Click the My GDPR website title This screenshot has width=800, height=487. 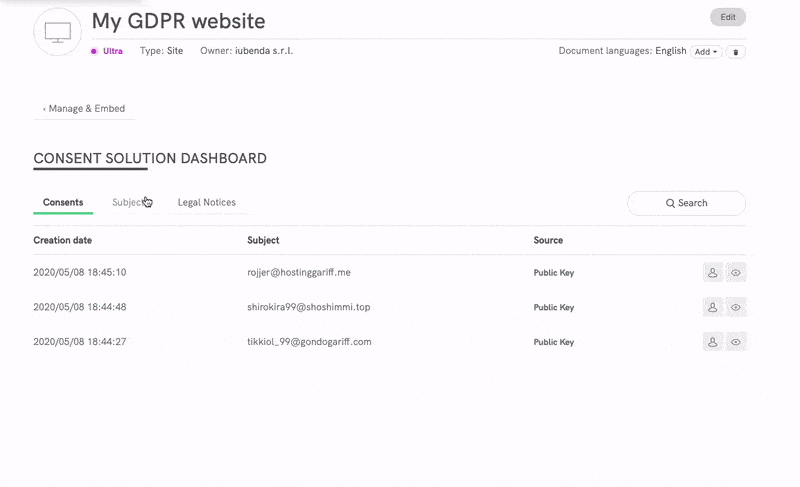click(x=178, y=21)
